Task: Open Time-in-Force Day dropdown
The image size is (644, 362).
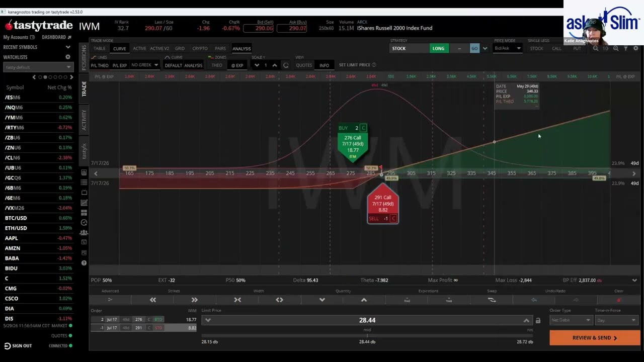Action: pyautogui.click(x=617, y=320)
